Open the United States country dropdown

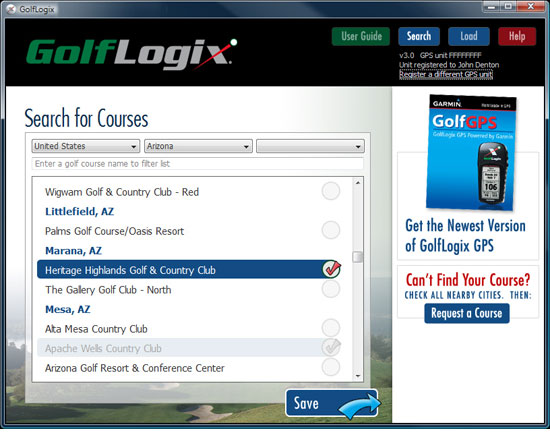[86, 146]
